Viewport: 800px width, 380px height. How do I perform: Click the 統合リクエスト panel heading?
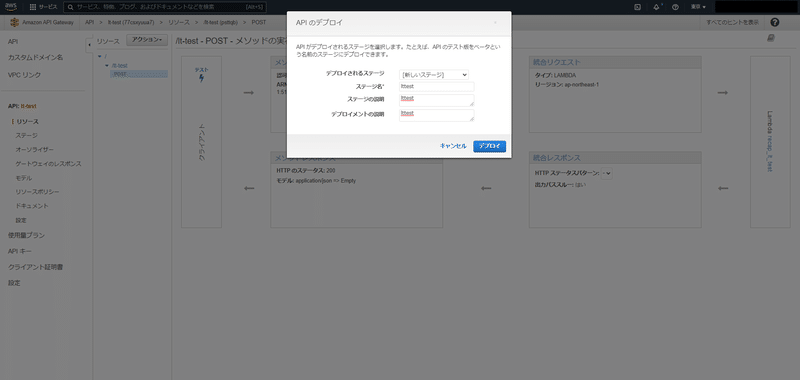tap(556, 62)
